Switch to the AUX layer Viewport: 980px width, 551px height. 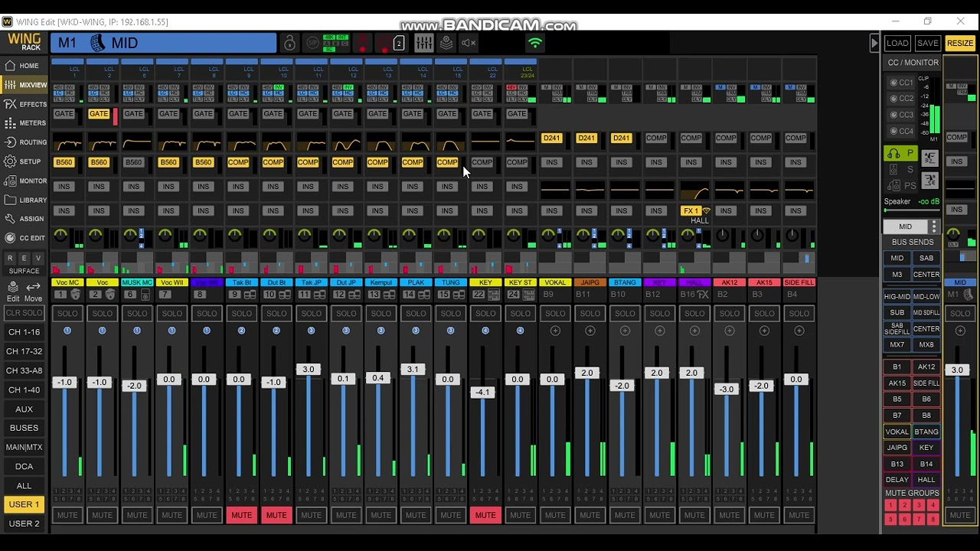point(24,409)
